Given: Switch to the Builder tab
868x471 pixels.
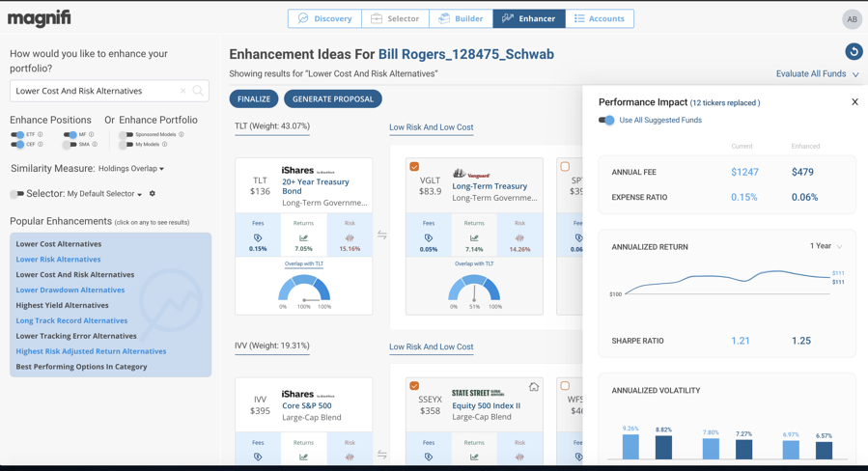Looking at the screenshot, I should tap(461, 18).
